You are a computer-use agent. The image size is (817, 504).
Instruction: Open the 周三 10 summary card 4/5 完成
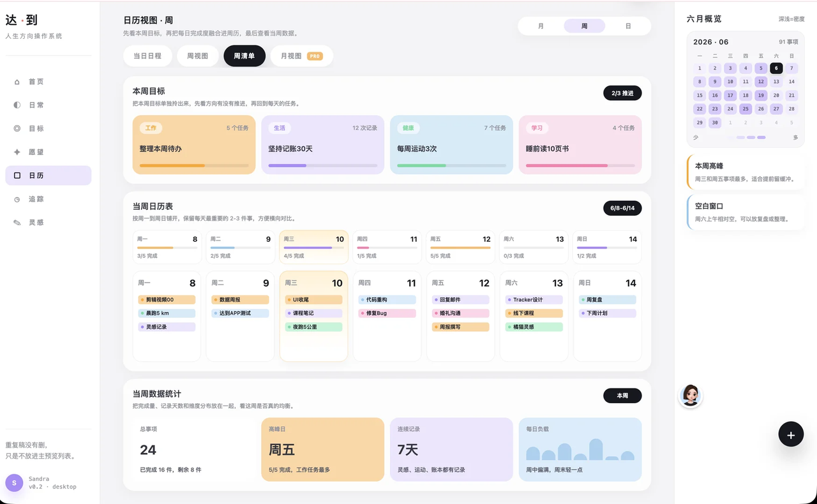(x=314, y=248)
